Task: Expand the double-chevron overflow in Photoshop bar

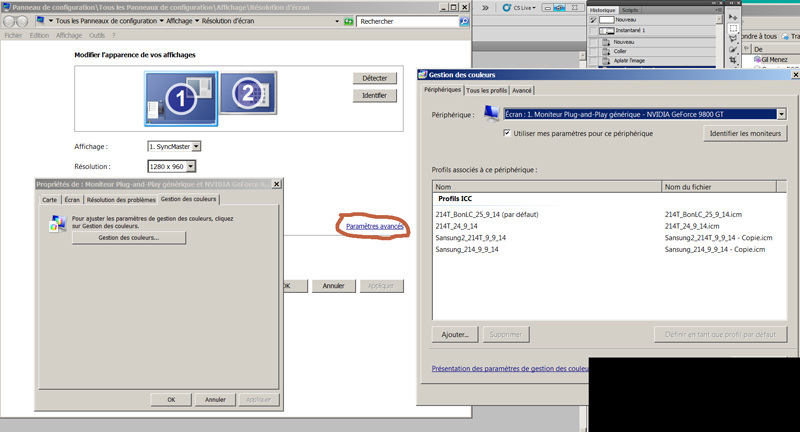Action: pos(485,8)
